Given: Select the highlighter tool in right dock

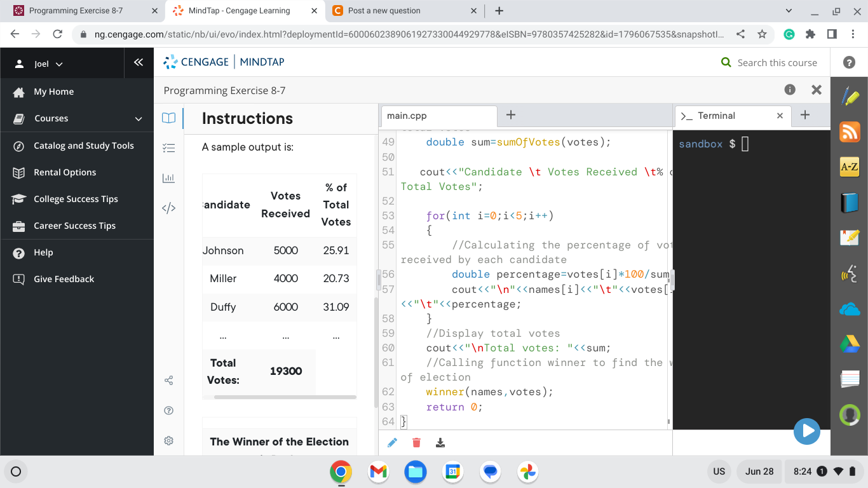Looking at the screenshot, I should click(850, 96).
